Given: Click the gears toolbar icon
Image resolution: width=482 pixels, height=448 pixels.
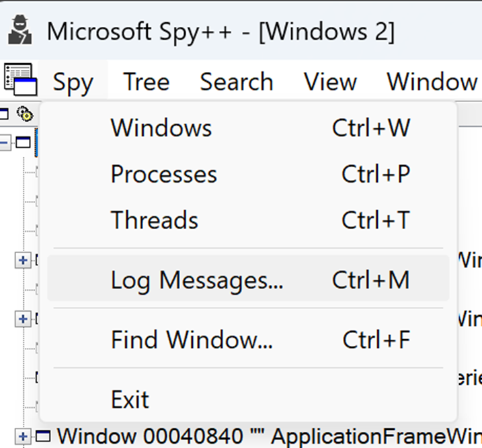Looking at the screenshot, I should (25, 114).
